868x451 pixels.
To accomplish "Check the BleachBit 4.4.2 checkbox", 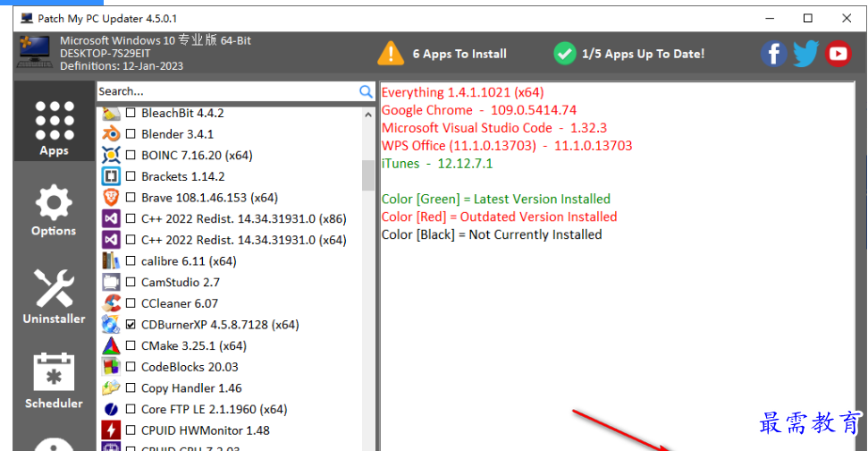I will coord(131,113).
